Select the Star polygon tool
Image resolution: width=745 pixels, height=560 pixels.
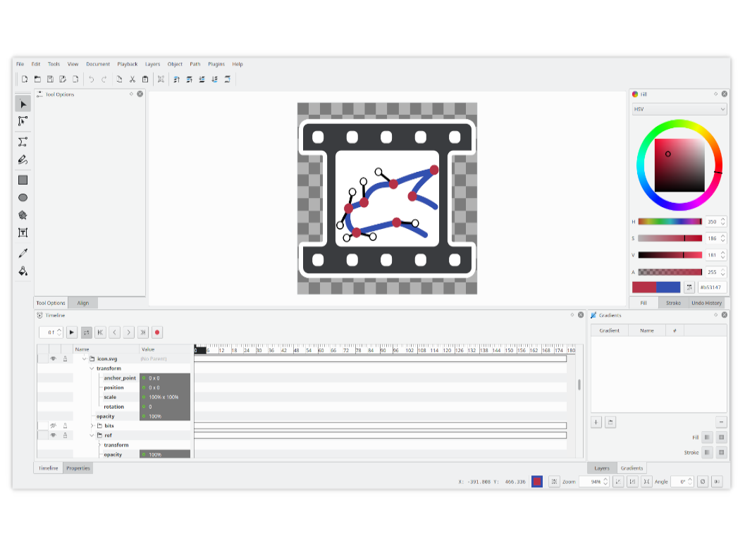point(23,216)
